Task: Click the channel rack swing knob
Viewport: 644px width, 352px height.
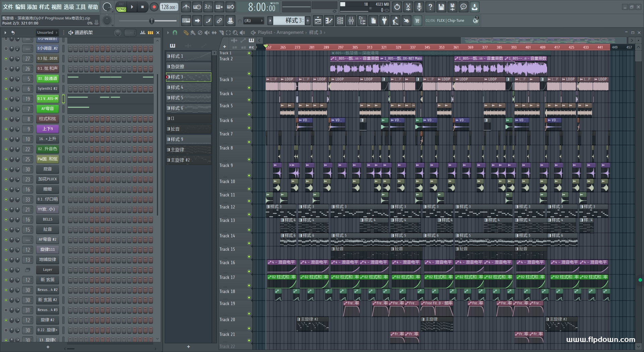Action: [x=117, y=33]
